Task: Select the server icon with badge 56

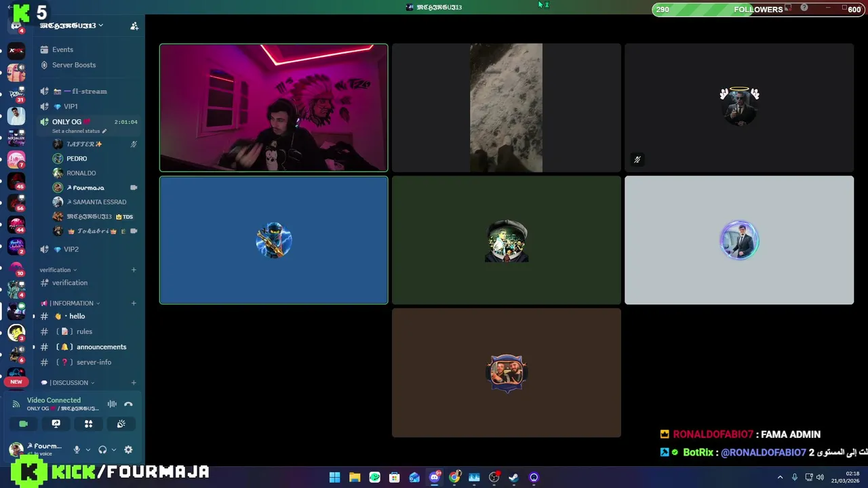Action: tap(16, 202)
